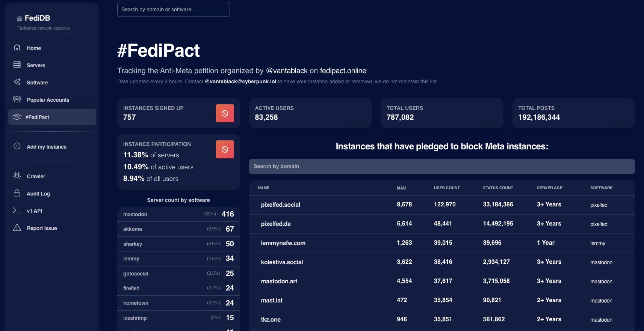The width and height of the screenshot is (644, 331).
Task: Go to the Crawler page
Action: (x=52, y=176)
